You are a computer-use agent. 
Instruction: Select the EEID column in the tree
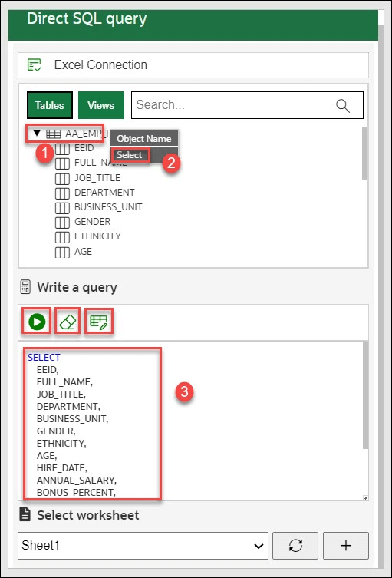(x=84, y=148)
